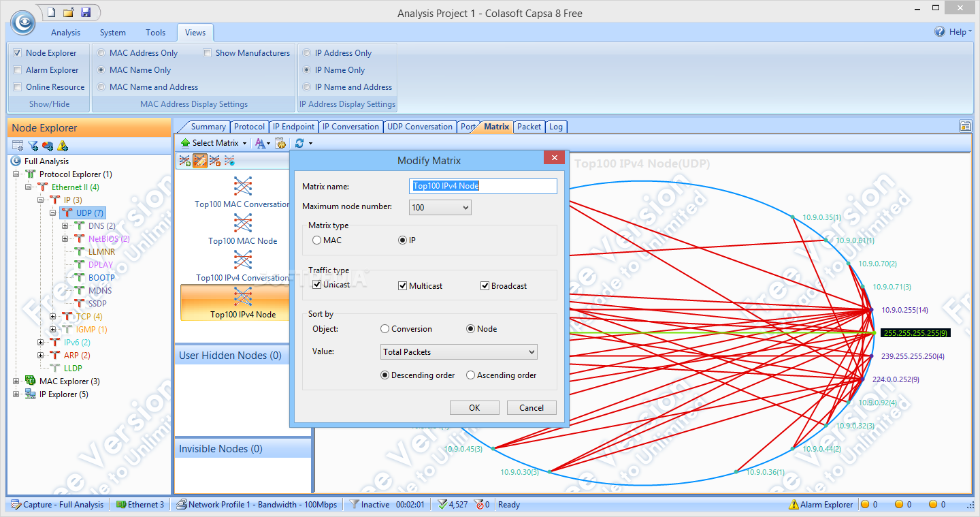Viewport: 980px width, 517px height.
Task: Open the refresh icon dropdown arrow
Action: [310, 143]
